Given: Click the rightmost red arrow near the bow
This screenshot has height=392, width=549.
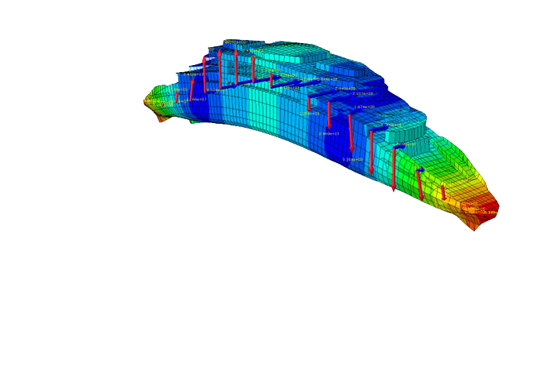Looking at the screenshot, I should 443,191.
